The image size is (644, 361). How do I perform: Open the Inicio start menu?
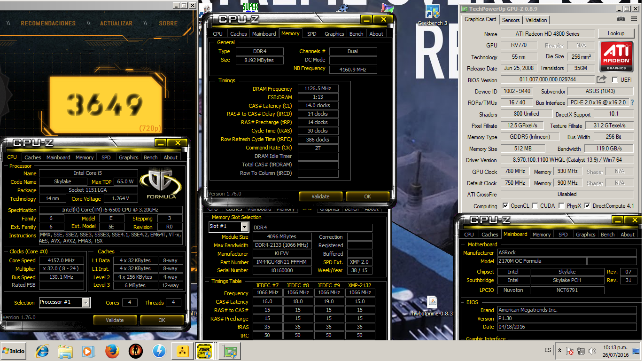tap(14, 351)
